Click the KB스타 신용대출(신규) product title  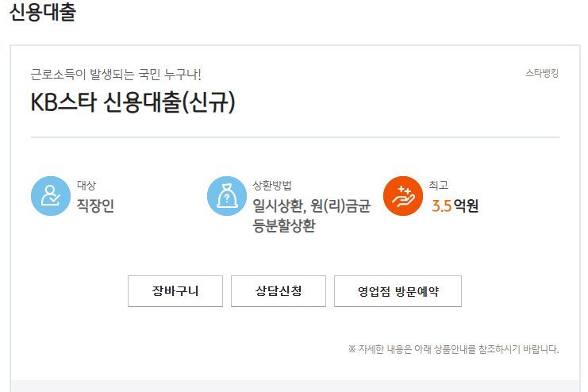(x=133, y=104)
